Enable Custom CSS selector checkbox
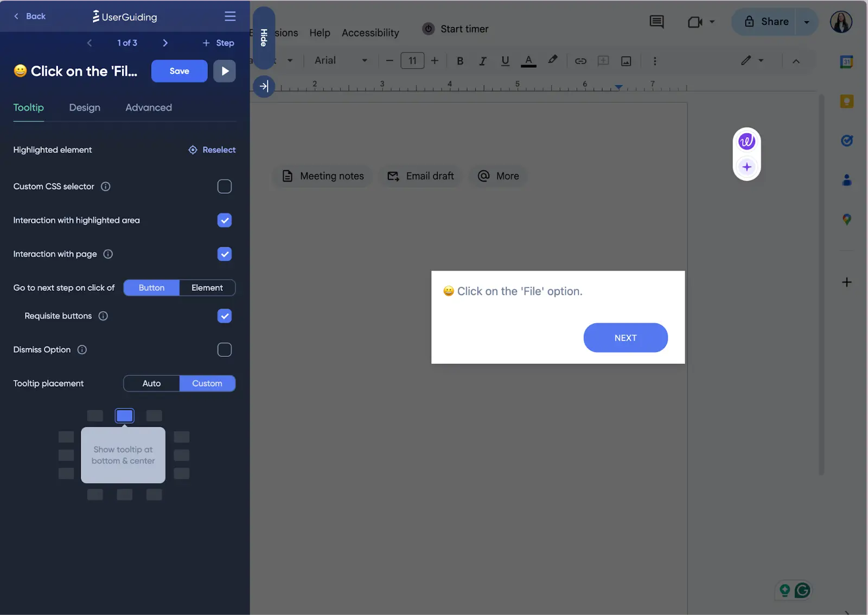868x615 pixels. (225, 187)
